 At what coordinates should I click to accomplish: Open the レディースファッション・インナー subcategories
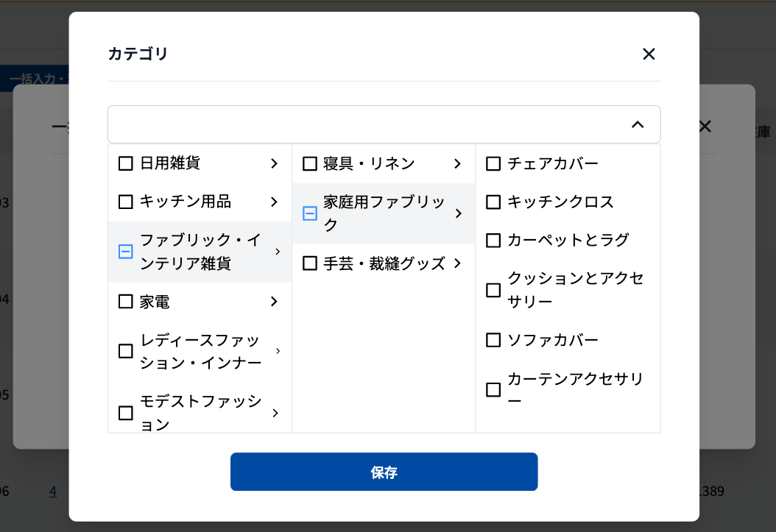click(x=278, y=351)
